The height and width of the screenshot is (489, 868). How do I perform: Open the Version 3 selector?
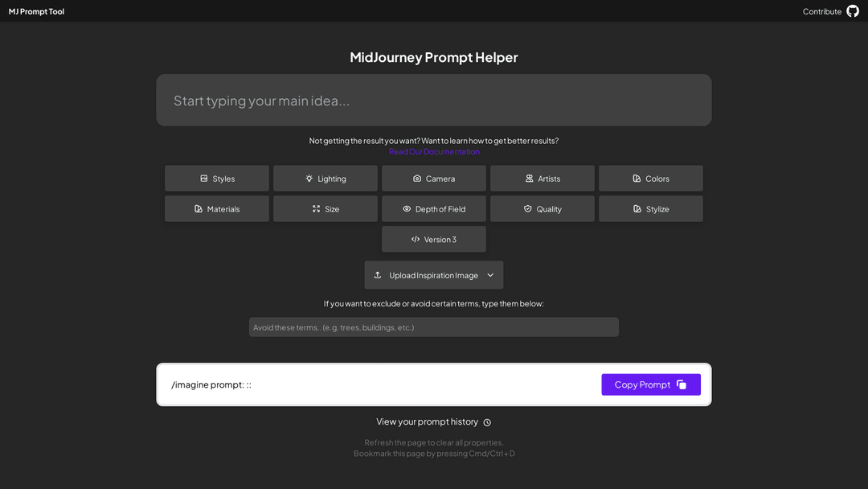coord(434,239)
